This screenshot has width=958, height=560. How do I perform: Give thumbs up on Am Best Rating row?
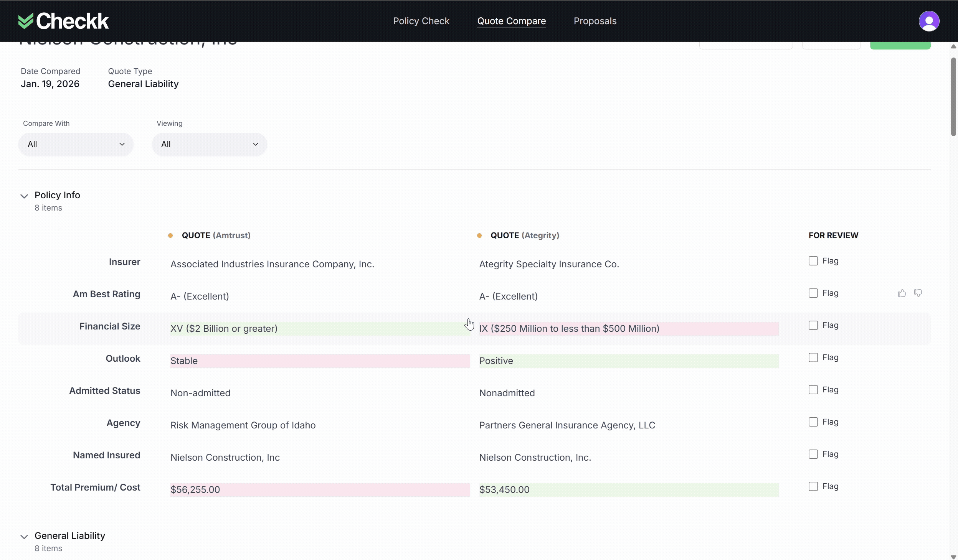902,293
